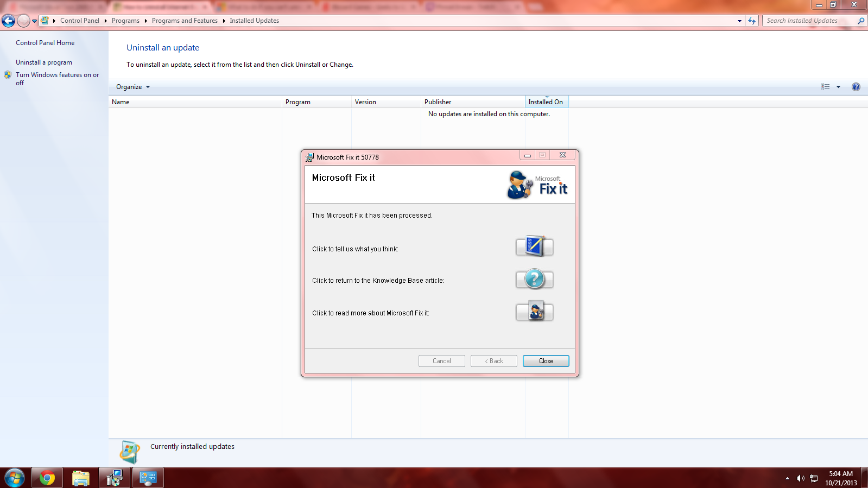Select Programs and Features breadcrumb
The height and width of the screenshot is (488, 868).
point(185,21)
